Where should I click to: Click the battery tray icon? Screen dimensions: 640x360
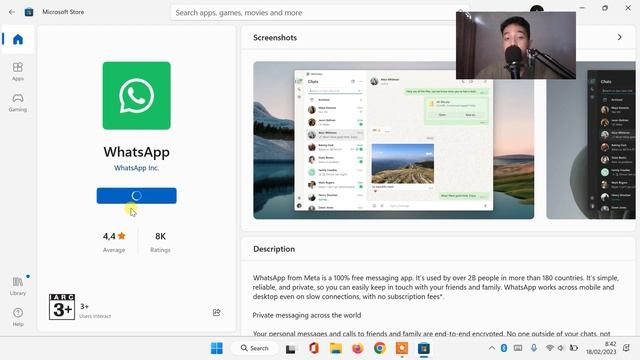[574, 348]
